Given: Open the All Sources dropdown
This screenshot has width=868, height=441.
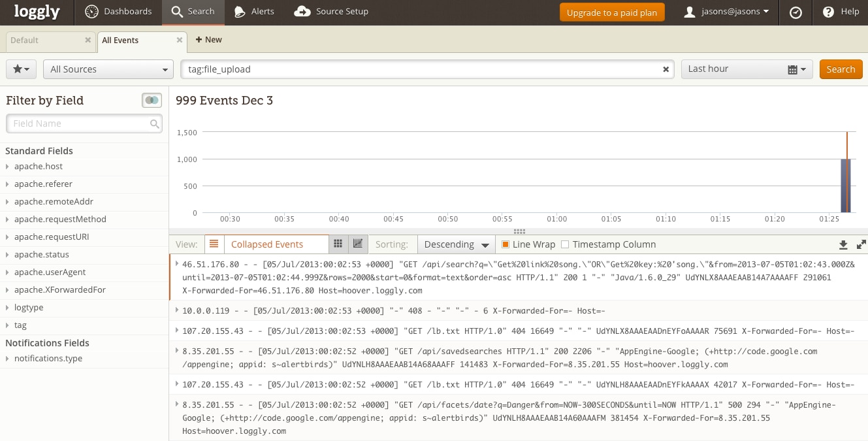Looking at the screenshot, I should click(108, 69).
